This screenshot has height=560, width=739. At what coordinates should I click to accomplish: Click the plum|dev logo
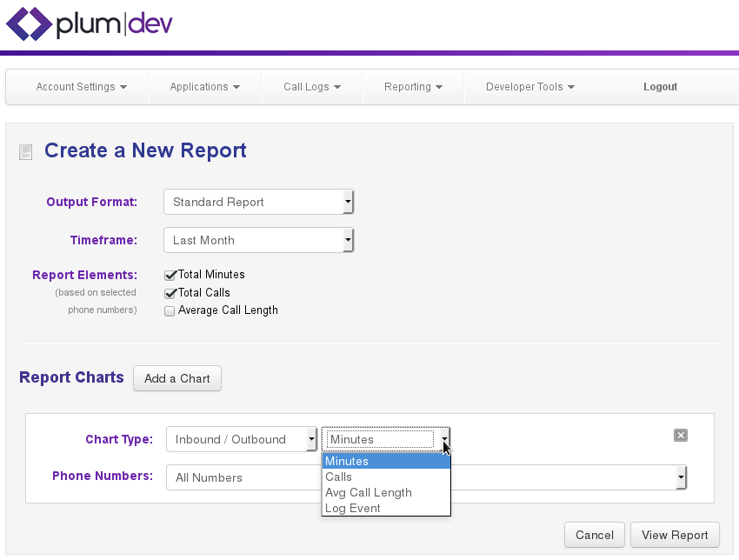click(x=90, y=24)
